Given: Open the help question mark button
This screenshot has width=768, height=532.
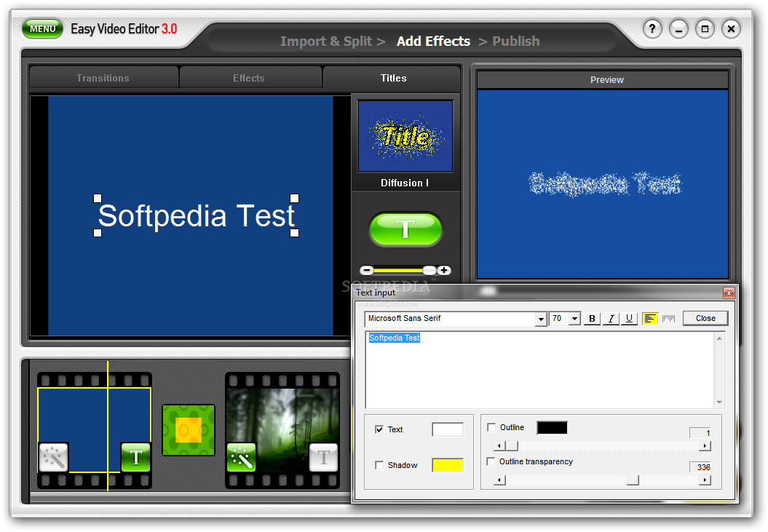Looking at the screenshot, I should click(652, 29).
